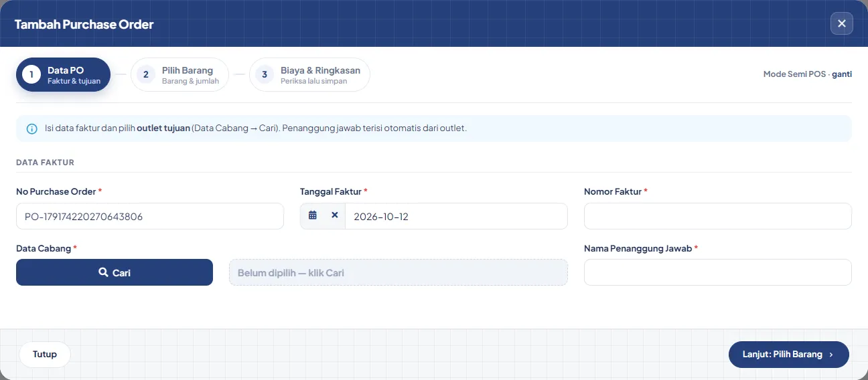Focus the No Purchase Order field
The width and height of the screenshot is (868, 380).
point(150,216)
